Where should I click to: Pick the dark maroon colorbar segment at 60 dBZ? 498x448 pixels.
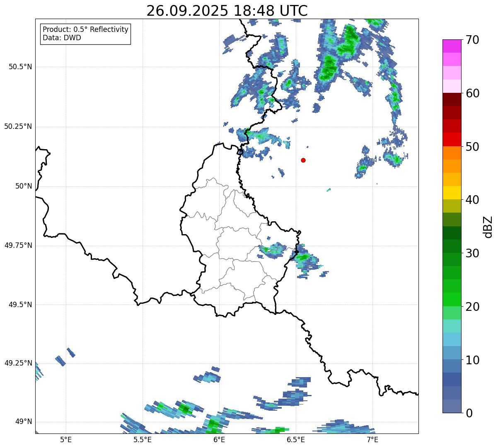[452, 99]
